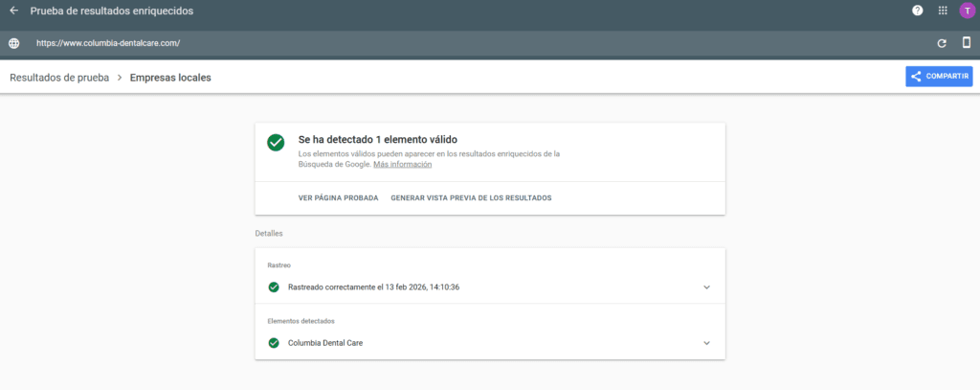980x390 pixels.
Task: Open the help question mark icon
Action: [918, 11]
